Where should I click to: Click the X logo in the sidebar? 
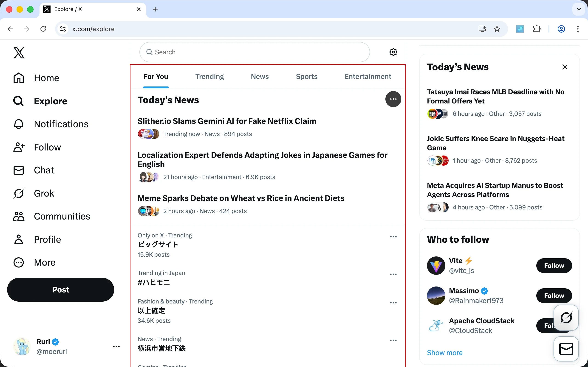point(19,53)
